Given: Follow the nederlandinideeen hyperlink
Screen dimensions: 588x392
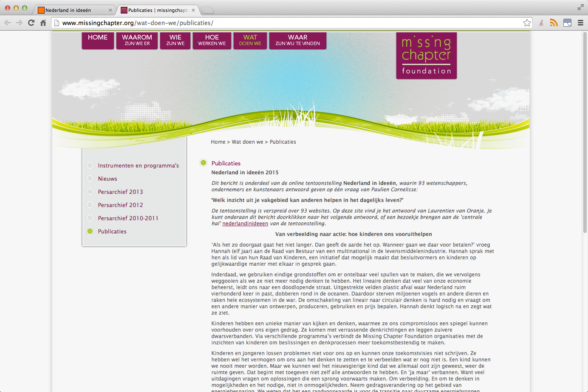Looking at the screenshot, I should tap(245, 224).
